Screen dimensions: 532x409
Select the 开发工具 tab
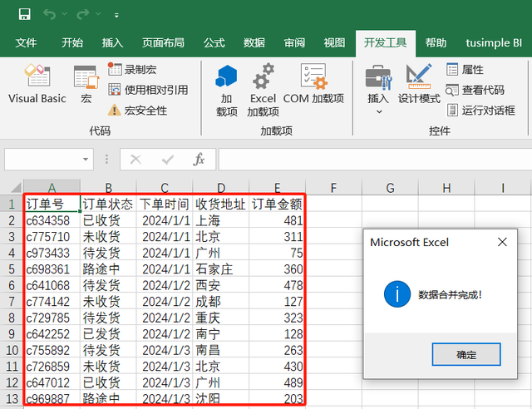[x=386, y=42]
